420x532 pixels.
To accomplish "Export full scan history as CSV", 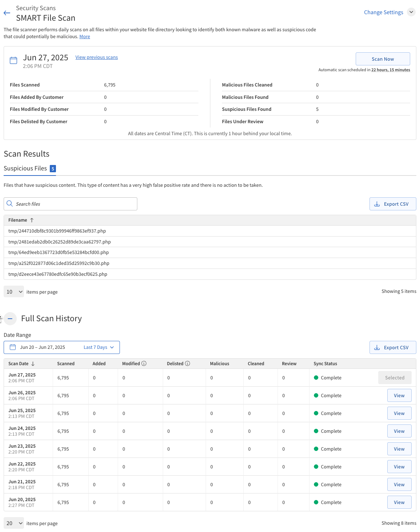I will pos(393,347).
